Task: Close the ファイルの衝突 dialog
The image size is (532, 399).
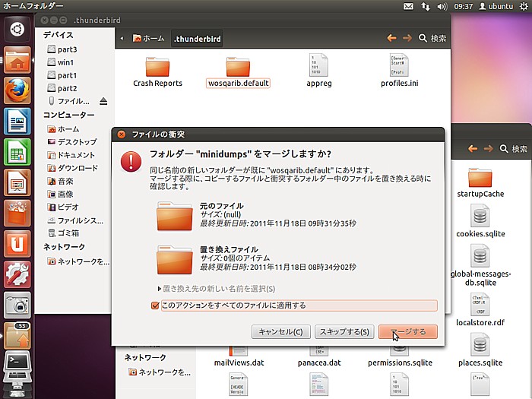Action: coord(121,135)
